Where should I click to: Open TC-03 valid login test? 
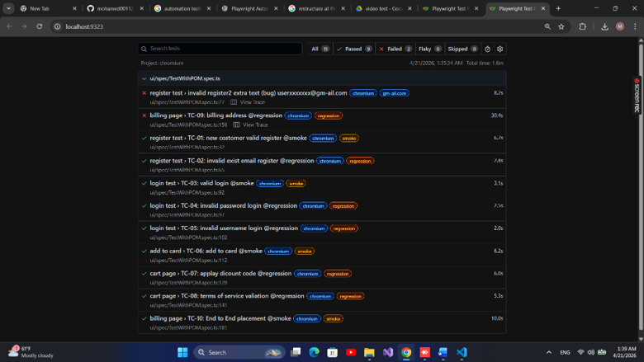[201, 183]
